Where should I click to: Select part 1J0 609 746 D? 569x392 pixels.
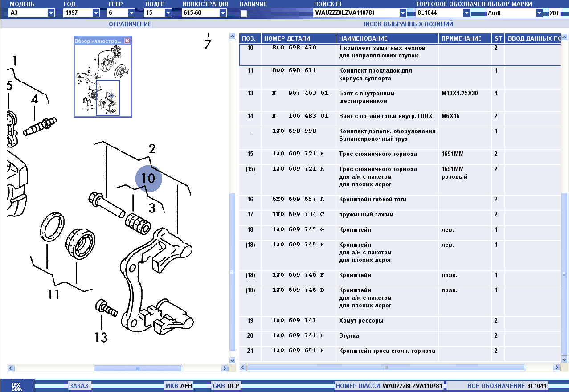coord(298,290)
